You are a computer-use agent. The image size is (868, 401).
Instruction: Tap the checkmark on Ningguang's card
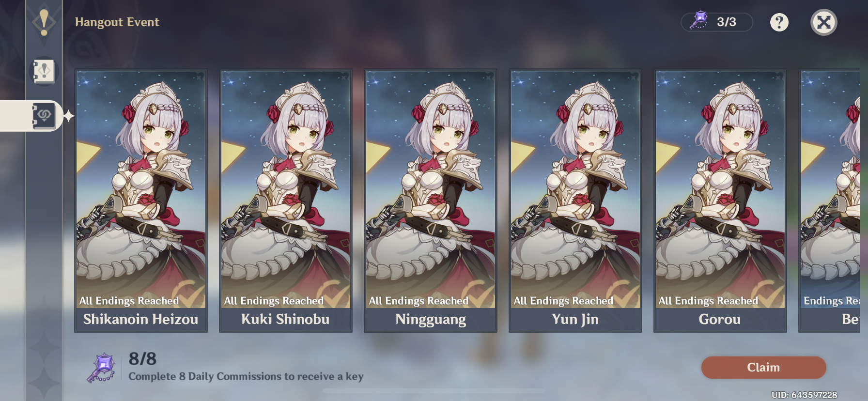click(479, 294)
